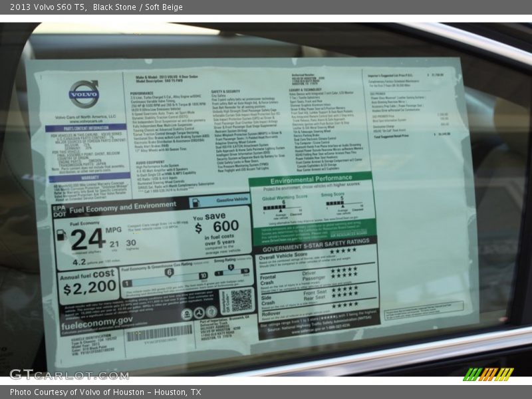The height and width of the screenshot is (399, 532).
Task: Click the Black Stone / Soft Beige caption
Action: tap(138, 7)
